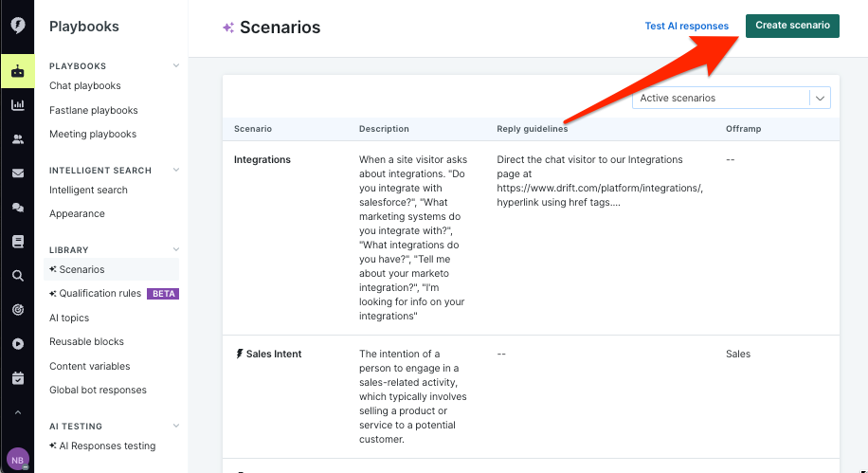Open the conversations chat bubbles icon
The height and width of the screenshot is (473, 868).
point(17,208)
